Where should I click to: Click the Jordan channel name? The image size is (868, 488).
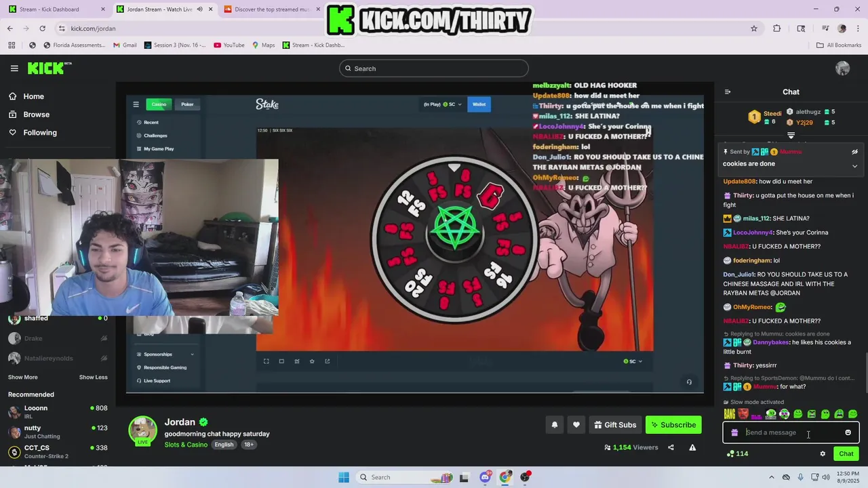pyautogui.click(x=180, y=422)
